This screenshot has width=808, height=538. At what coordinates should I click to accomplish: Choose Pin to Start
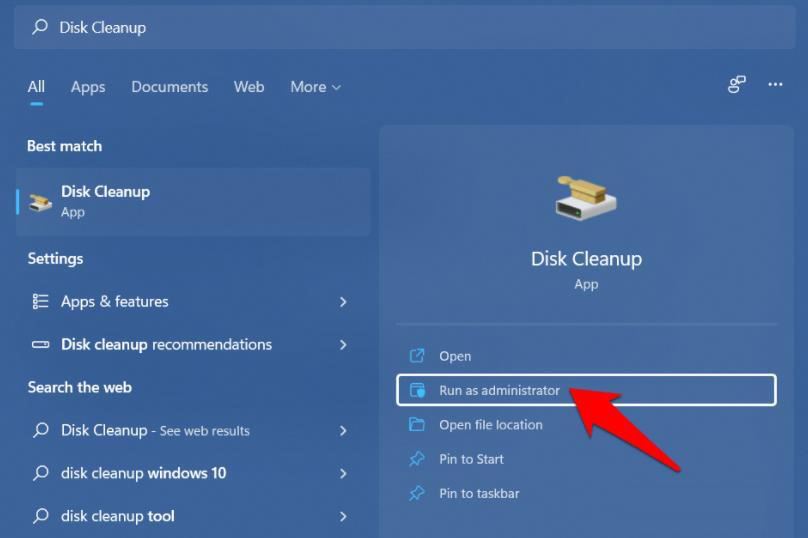pos(586,459)
